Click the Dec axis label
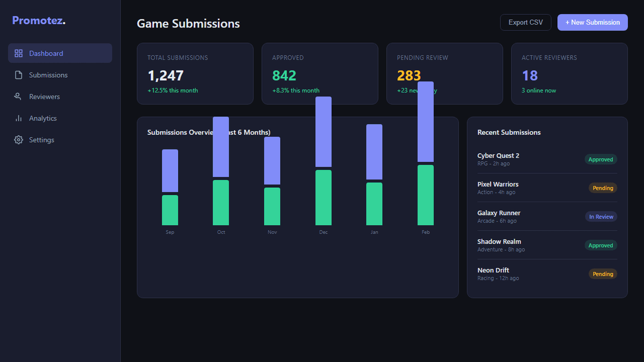This screenshot has width=644, height=362. click(x=324, y=232)
